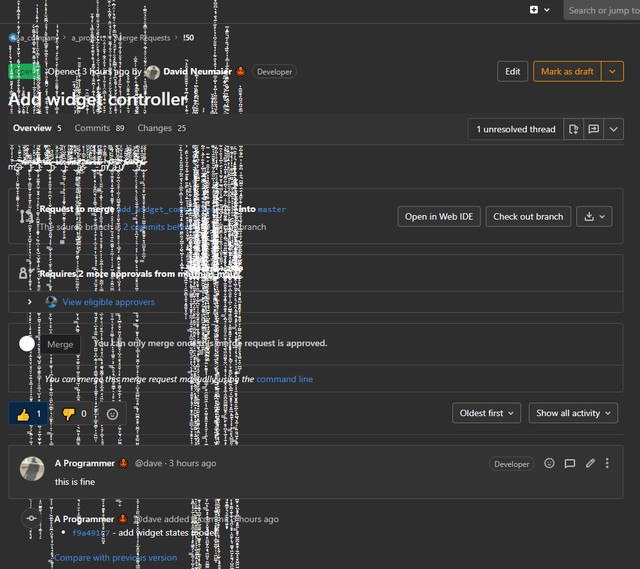This screenshot has height=569, width=640.
Task: Click the merge status circle icon
Action: (x=27, y=344)
